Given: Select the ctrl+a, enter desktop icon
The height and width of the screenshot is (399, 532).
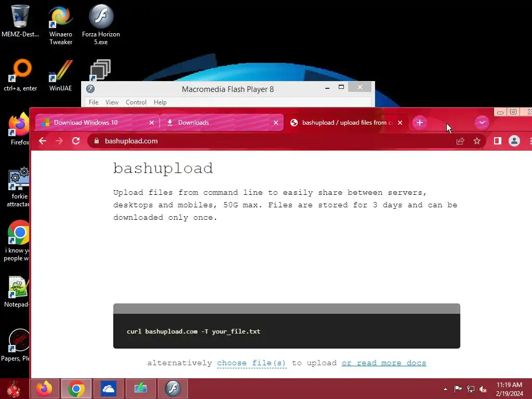Looking at the screenshot, I should [20, 75].
